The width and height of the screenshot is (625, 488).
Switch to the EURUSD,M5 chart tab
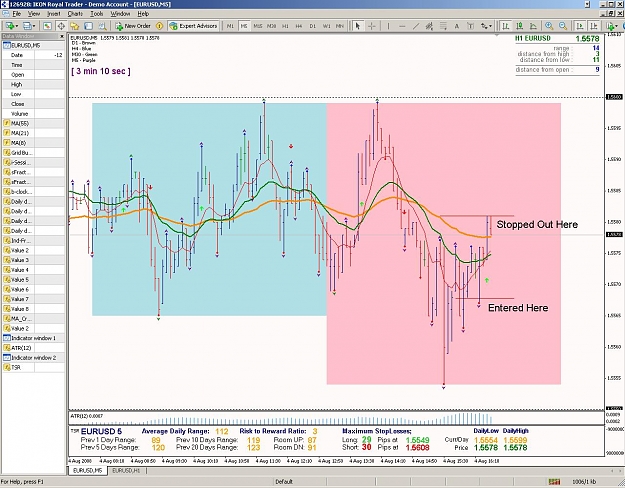click(88, 471)
